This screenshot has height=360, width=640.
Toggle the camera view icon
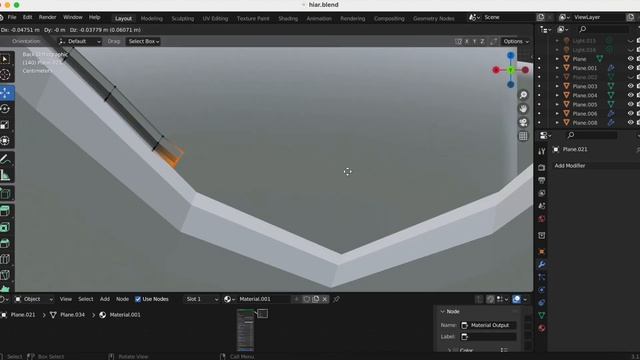click(x=523, y=122)
